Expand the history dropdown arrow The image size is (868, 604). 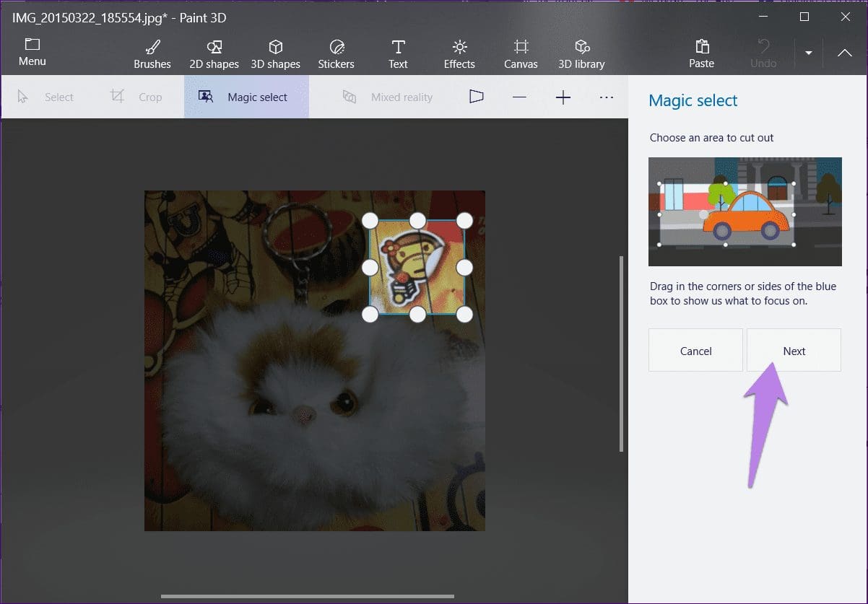click(x=809, y=53)
